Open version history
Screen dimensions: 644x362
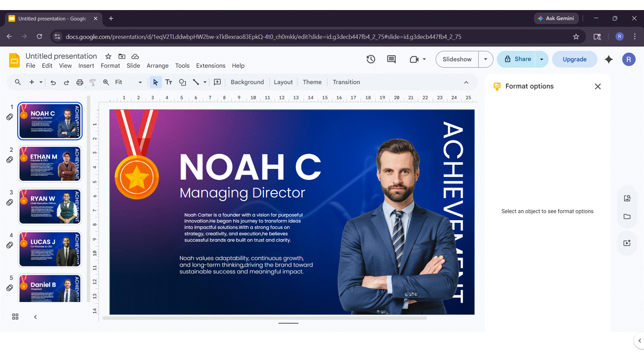[371, 59]
